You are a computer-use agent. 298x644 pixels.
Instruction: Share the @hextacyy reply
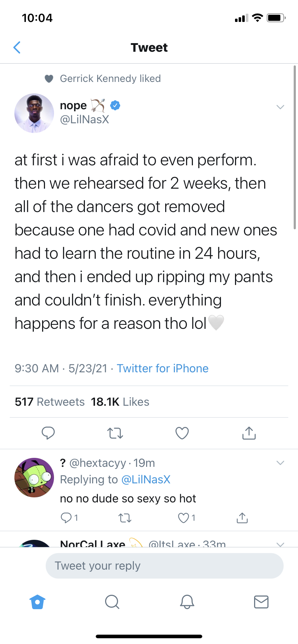[242, 518]
